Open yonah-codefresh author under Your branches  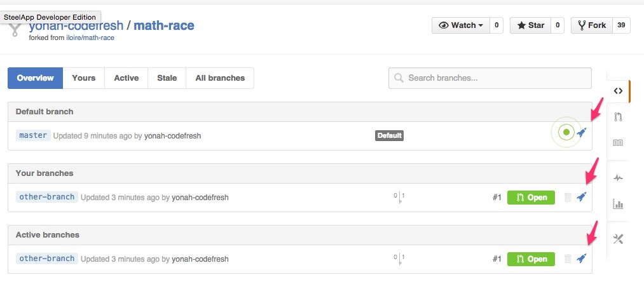tap(200, 198)
